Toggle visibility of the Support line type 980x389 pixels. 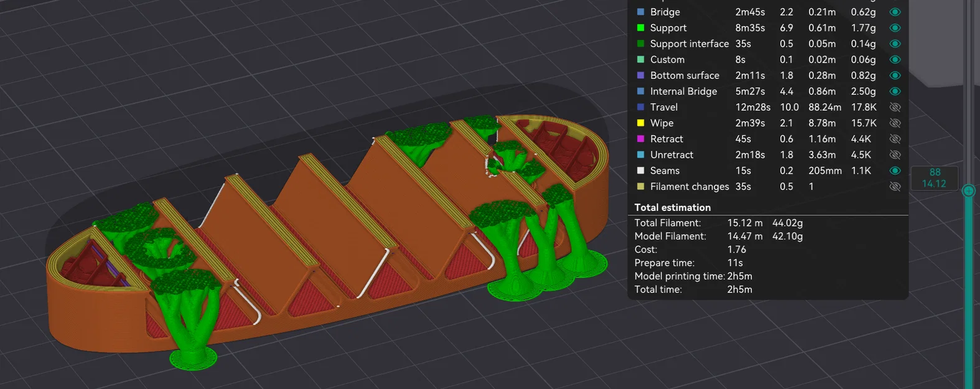point(895,28)
